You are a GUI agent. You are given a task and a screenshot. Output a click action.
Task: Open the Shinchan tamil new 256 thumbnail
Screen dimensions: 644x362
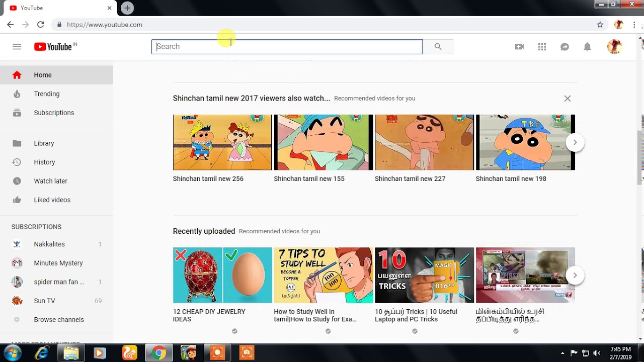pyautogui.click(x=222, y=142)
